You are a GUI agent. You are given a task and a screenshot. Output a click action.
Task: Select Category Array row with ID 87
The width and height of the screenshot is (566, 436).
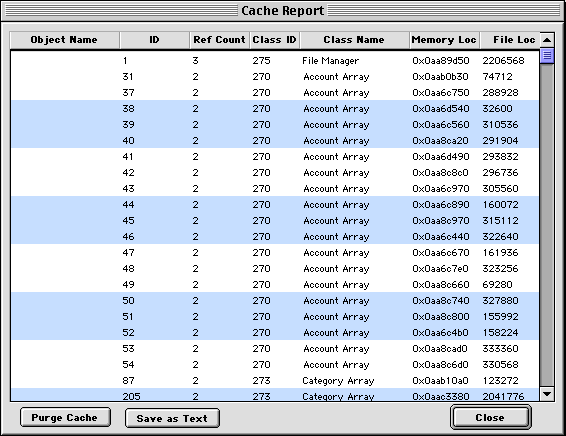275,380
